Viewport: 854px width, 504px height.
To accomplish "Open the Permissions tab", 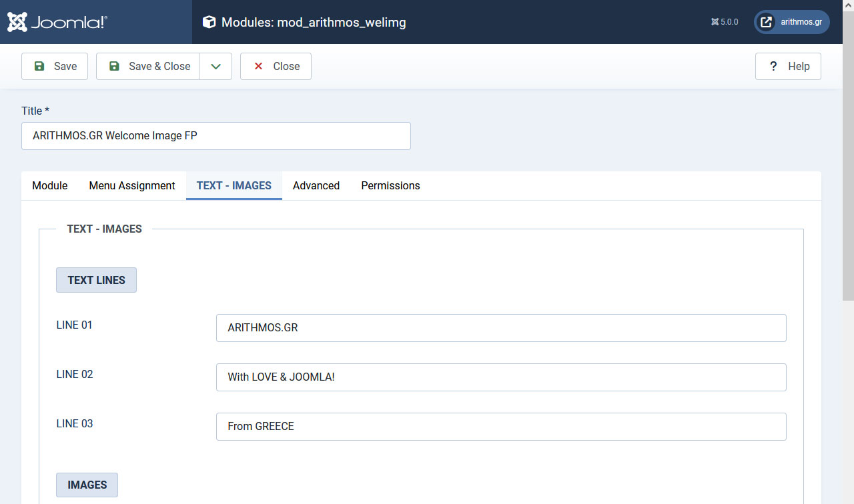I will point(391,185).
